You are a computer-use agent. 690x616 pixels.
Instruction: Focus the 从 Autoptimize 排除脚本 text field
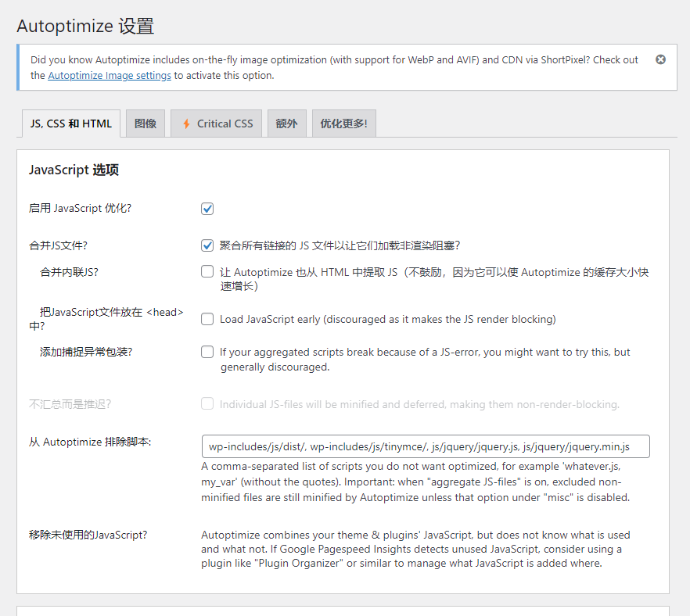click(425, 446)
